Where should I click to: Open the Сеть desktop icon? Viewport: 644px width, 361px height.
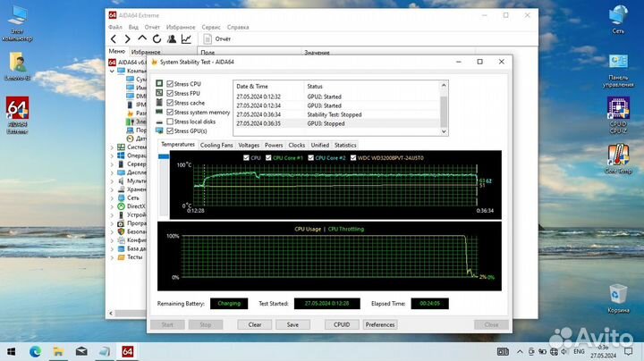(x=618, y=20)
